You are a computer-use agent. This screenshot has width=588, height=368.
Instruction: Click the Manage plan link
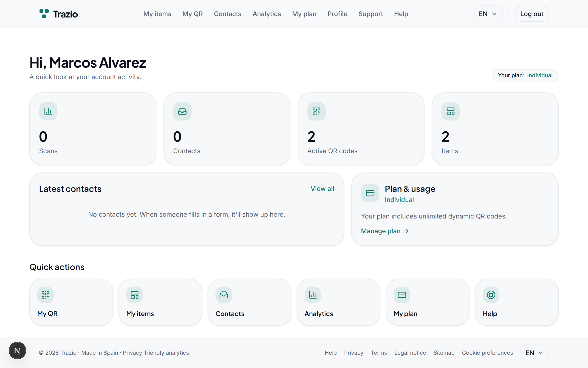[385, 231]
